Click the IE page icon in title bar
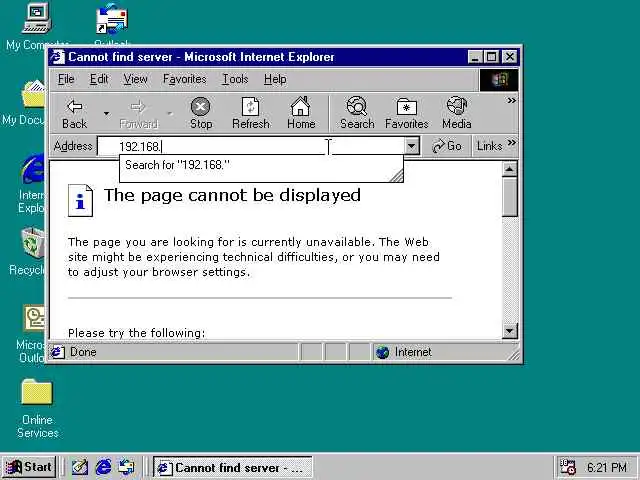Image resolution: width=640 pixels, height=480 pixels. (58, 57)
